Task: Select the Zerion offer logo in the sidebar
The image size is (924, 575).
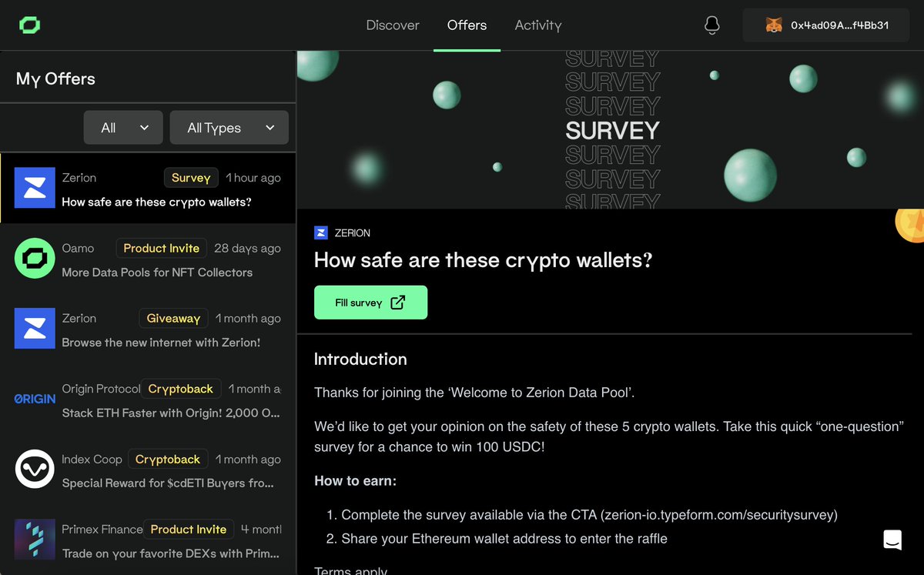Action: point(34,188)
